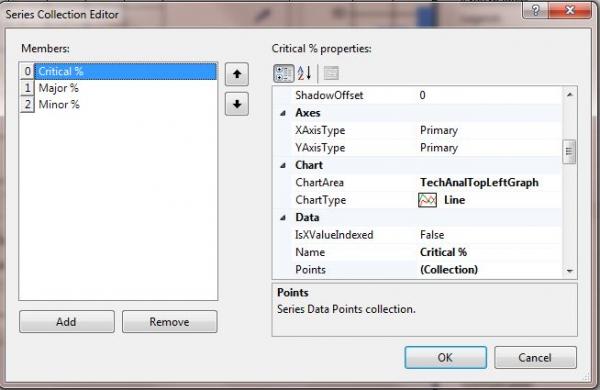Screen dimensions: 600x390
Task: Select the YAxisType property
Action: [320, 148]
